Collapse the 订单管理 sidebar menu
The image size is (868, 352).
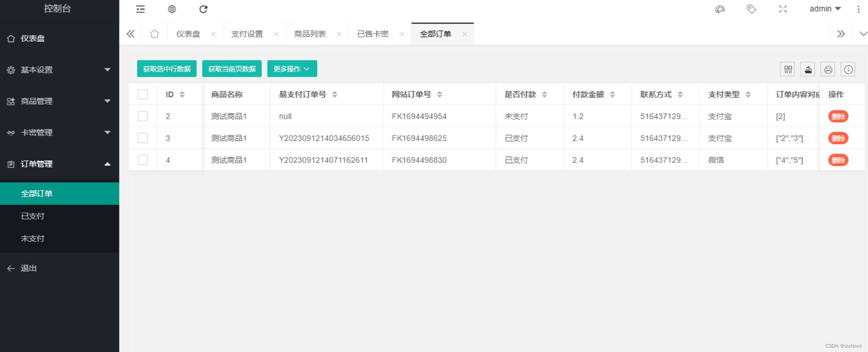[59, 164]
